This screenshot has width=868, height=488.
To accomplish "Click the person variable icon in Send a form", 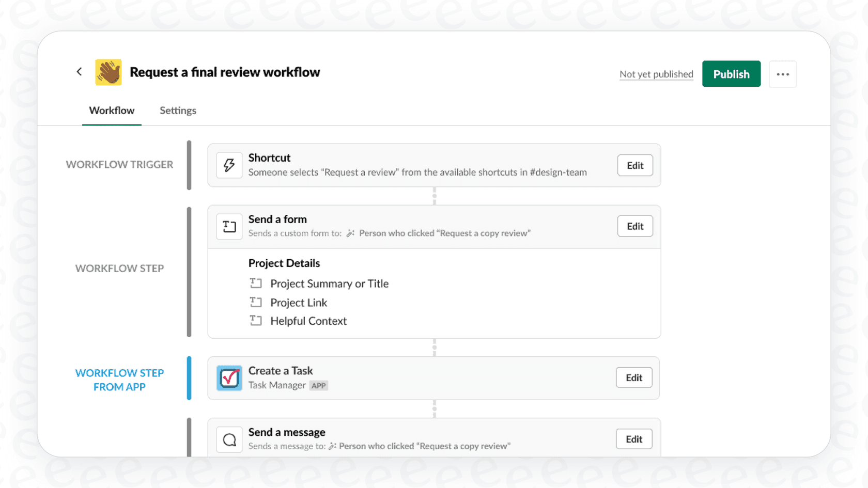I will coord(351,233).
